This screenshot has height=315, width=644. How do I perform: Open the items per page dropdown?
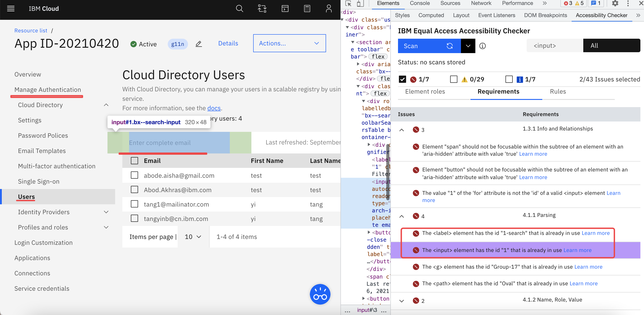tap(193, 237)
